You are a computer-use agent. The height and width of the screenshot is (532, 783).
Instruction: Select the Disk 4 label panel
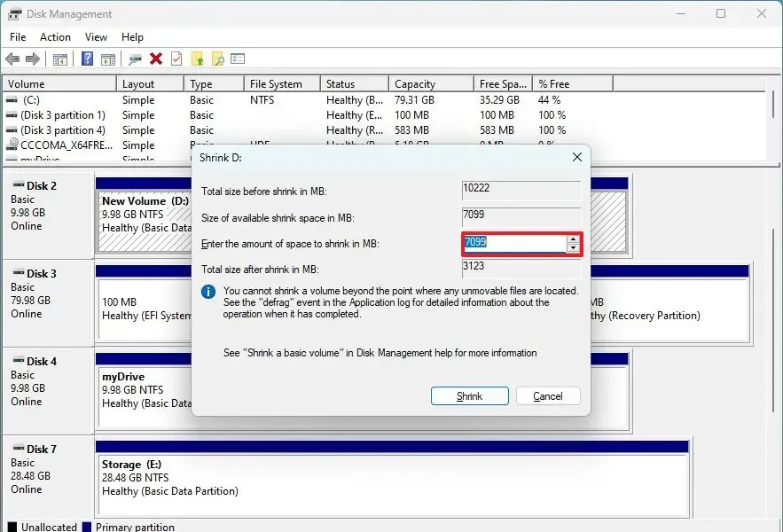click(x=49, y=391)
